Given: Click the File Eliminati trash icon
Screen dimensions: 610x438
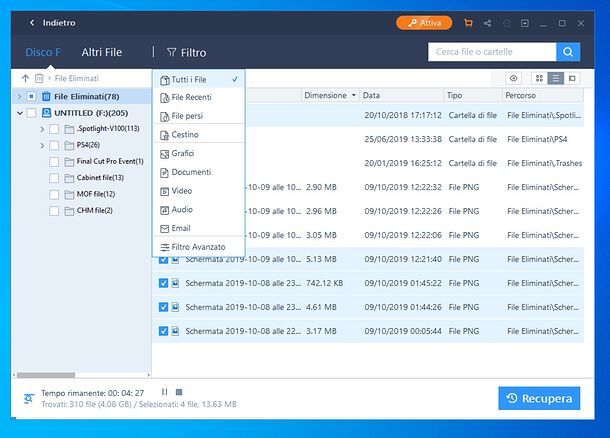Looking at the screenshot, I should (46, 96).
